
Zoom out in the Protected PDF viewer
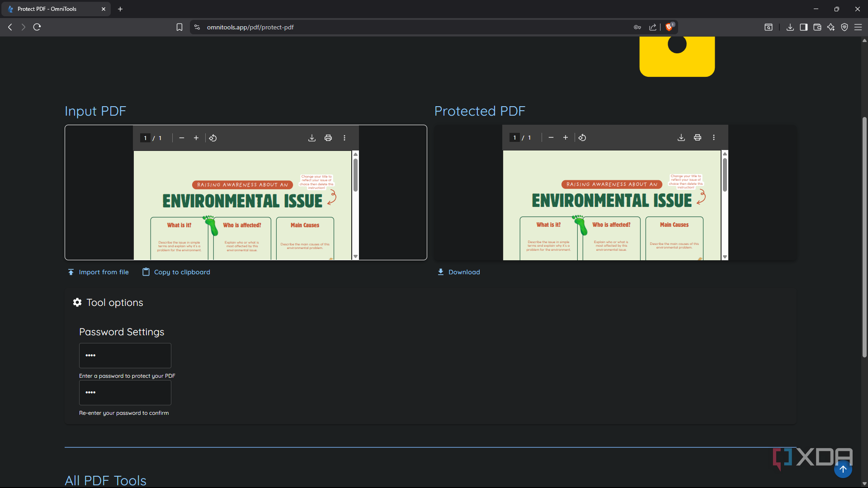tap(551, 138)
